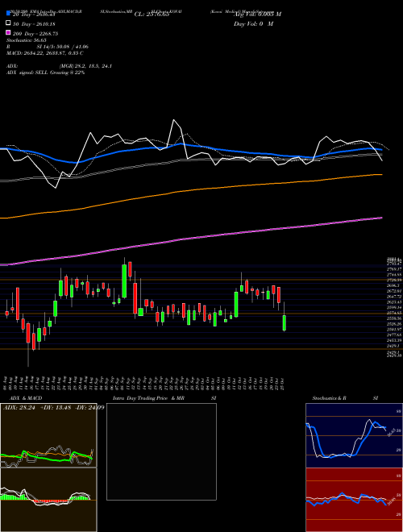Click the 'CL: 2576.65' closing price

152,15
